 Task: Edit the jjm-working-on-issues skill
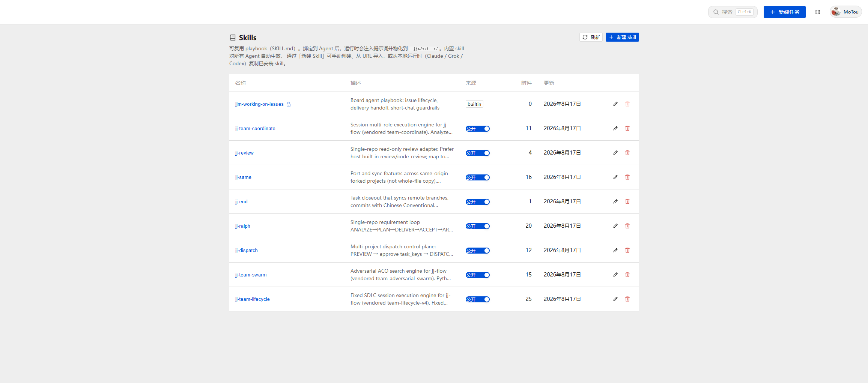coord(615,104)
